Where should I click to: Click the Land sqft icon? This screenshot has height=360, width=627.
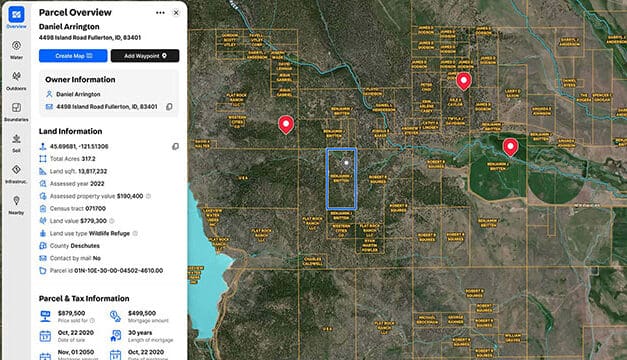click(x=43, y=171)
